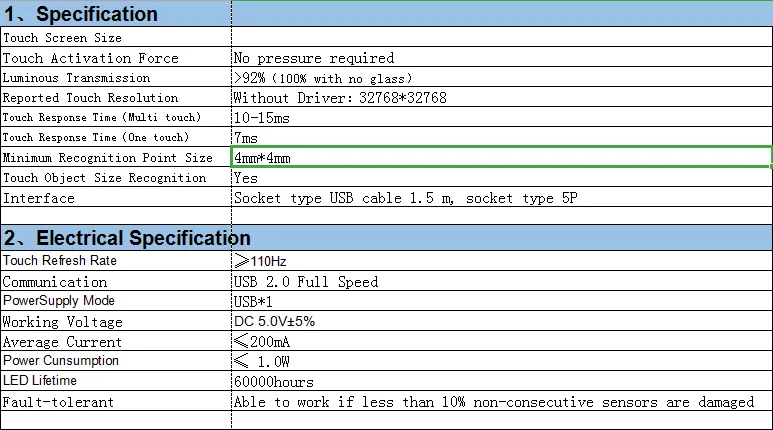Select 'Without Driver: 32768*32768' cell
This screenshot has width=773, height=430.
502,97
